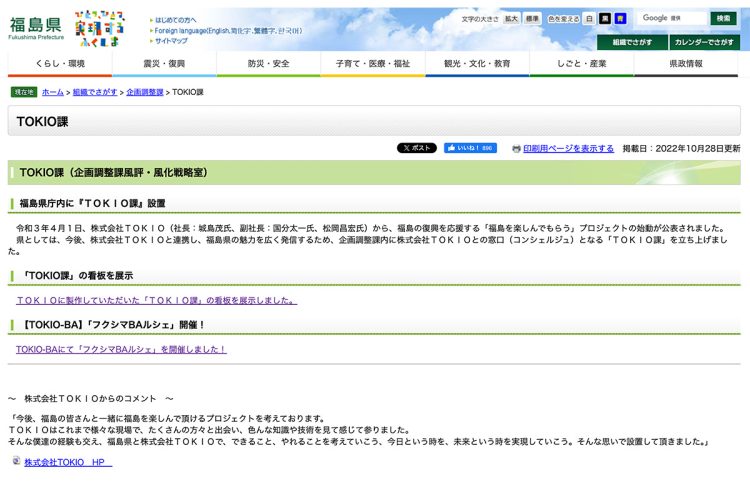Click the 【TOKIO-BA】「フクシマBAルシェ」開催! heading

114,325
